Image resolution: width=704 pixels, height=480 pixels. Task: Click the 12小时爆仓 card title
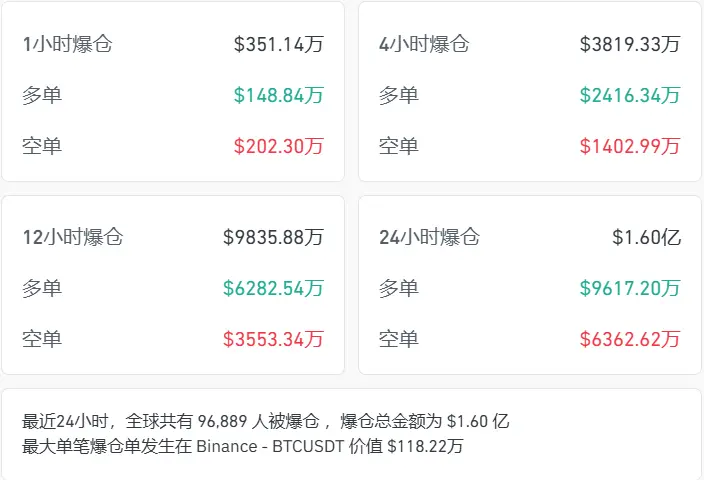[73, 237]
